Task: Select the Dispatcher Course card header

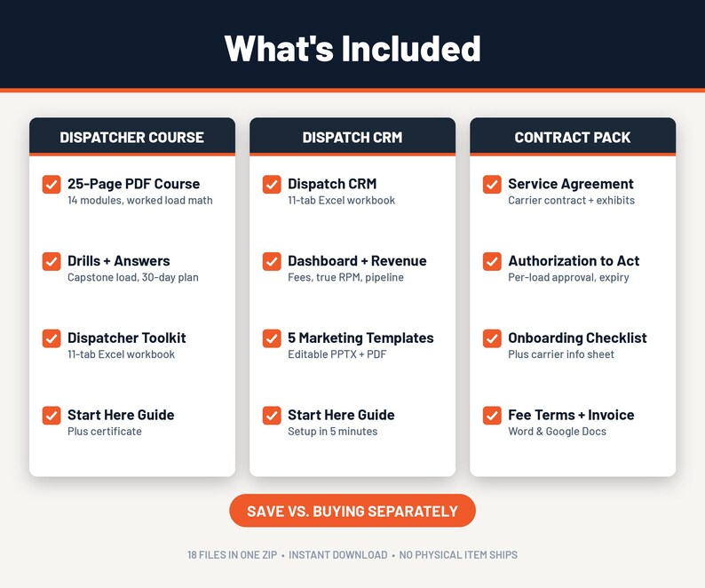Action: (x=132, y=137)
